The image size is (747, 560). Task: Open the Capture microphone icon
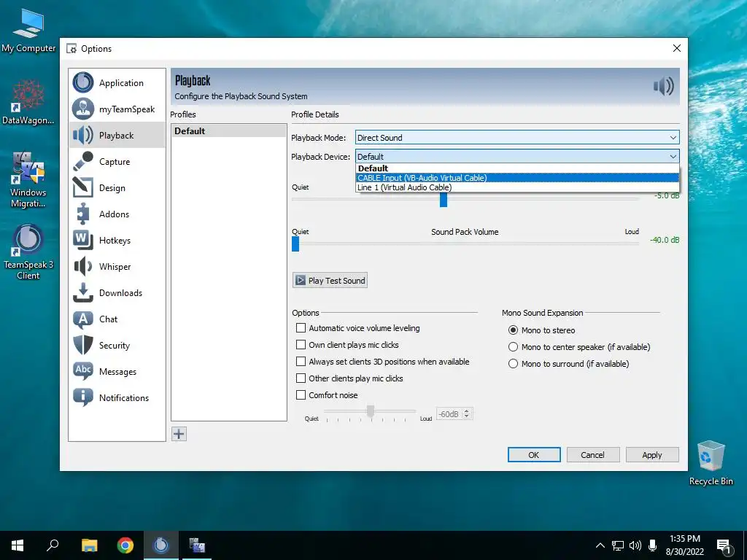click(83, 161)
